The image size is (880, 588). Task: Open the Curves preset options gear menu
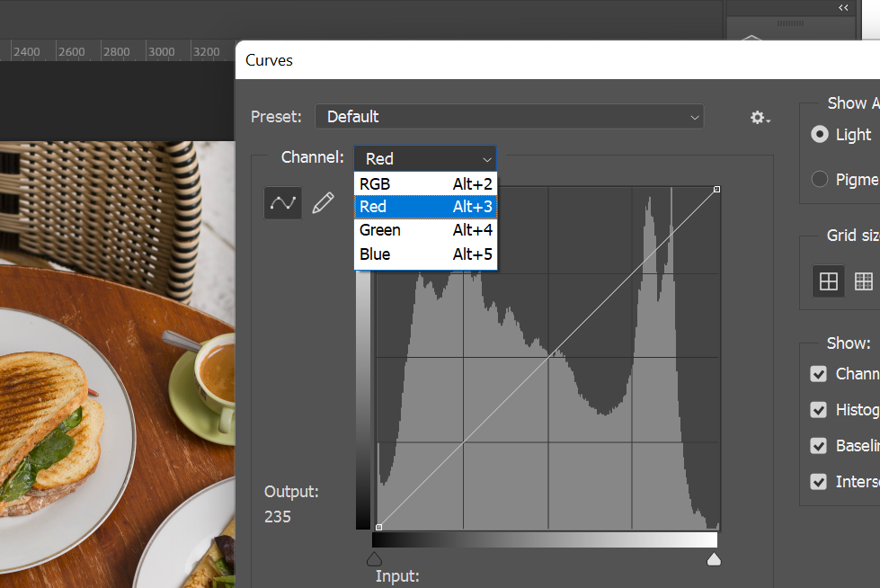[760, 117]
